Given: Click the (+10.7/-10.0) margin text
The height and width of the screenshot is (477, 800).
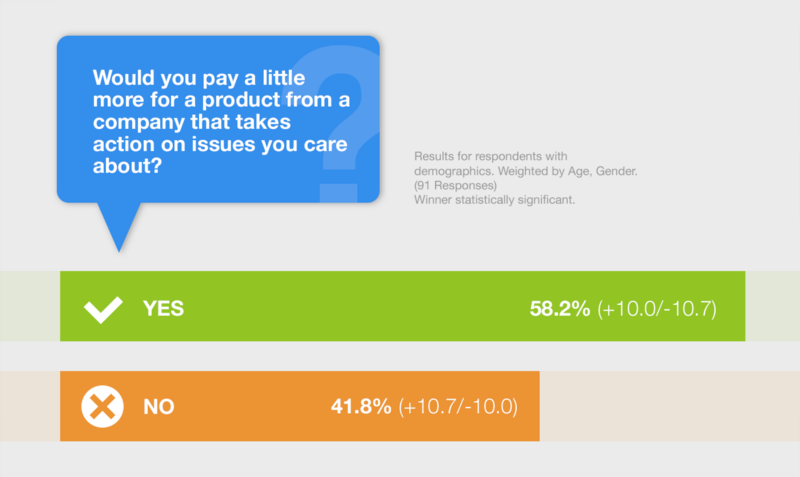Looking at the screenshot, I should coord(458,407).
